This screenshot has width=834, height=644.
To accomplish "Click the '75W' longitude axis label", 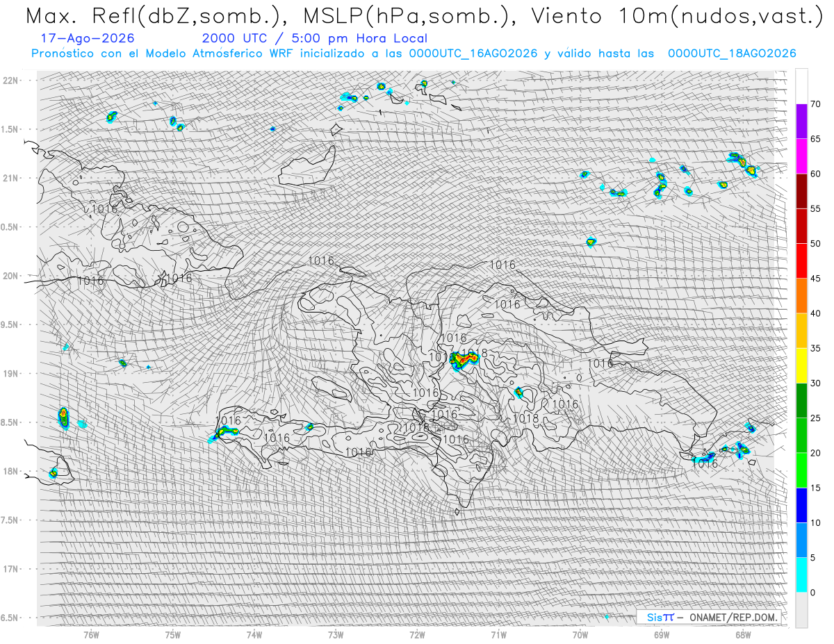I will [173, 634].
